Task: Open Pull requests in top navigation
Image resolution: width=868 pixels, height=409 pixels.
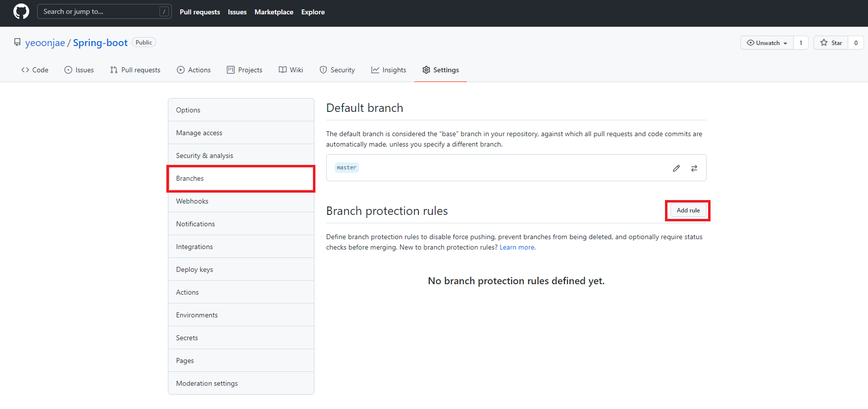Action: tap(200, 12)
